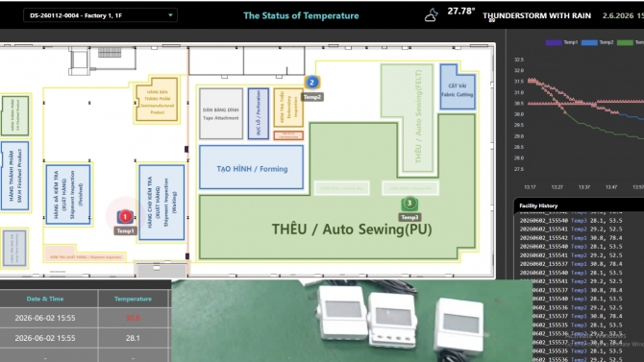644x362 pixels.
Task: Click the 30.0 value on the chart axis
Action: click(x=519, y=114)
